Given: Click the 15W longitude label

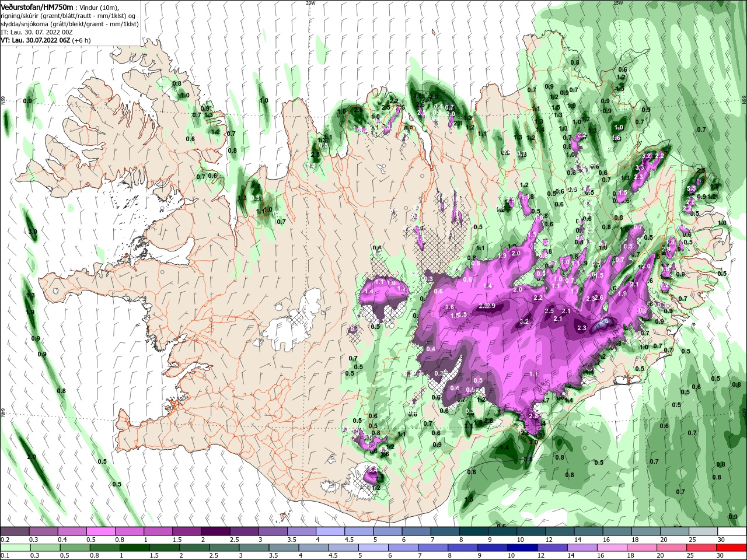Looking at the screenshot, I should click(x=618, y=3).
